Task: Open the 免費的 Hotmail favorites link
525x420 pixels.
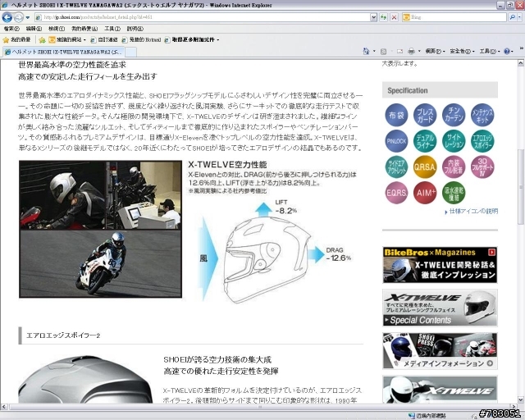Action: click(141, 40)
